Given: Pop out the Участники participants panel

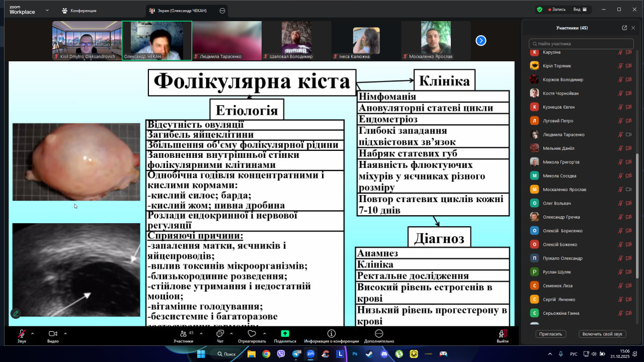Looking at the screenshot, I should tap(624, 28).
